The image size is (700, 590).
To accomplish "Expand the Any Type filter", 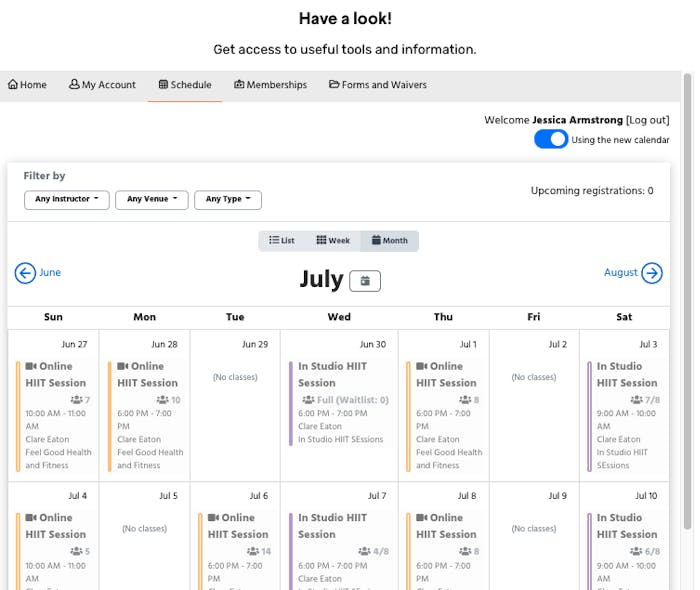I will [228, 199].
